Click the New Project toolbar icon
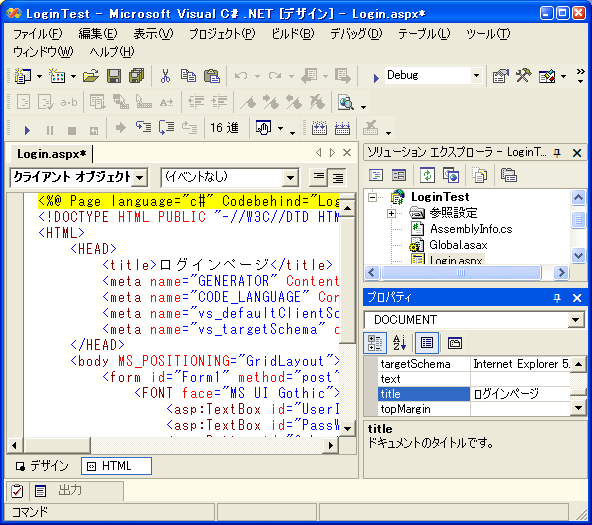This screenshot has height=525, width=592. [23, 76]
